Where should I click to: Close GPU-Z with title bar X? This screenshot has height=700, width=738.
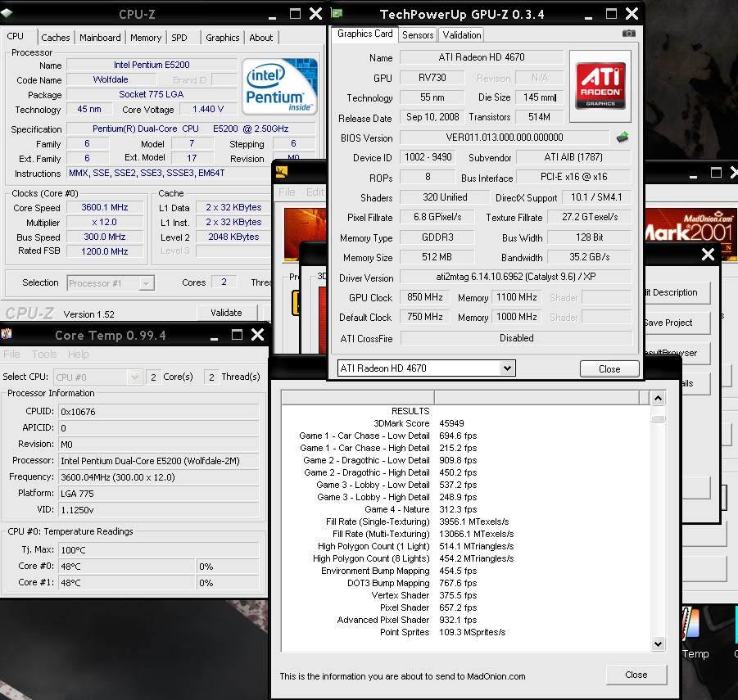(632, 14)
